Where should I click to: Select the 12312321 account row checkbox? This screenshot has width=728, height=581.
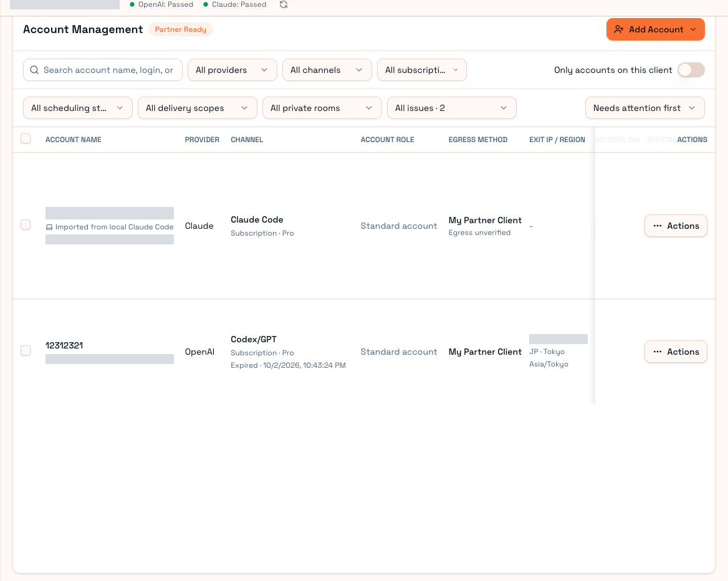(x=26, y=350)
